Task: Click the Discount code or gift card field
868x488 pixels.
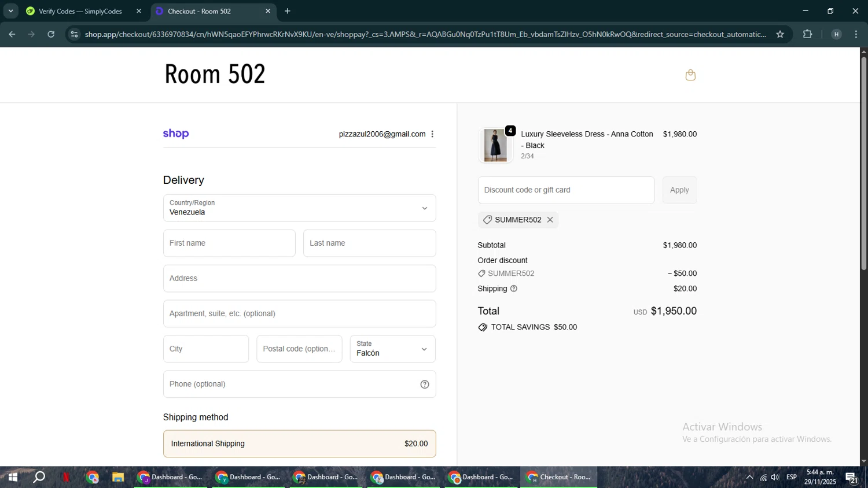Action: click(566, 190)
